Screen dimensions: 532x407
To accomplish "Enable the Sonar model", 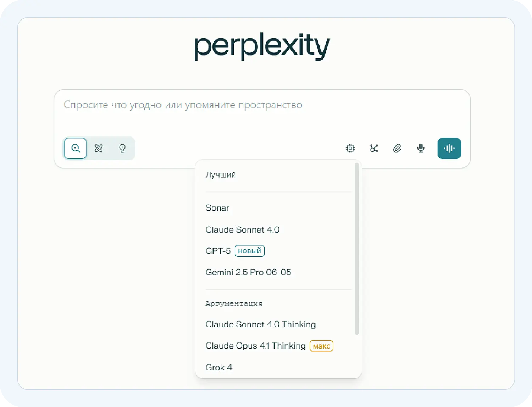I will click(217, 208).
